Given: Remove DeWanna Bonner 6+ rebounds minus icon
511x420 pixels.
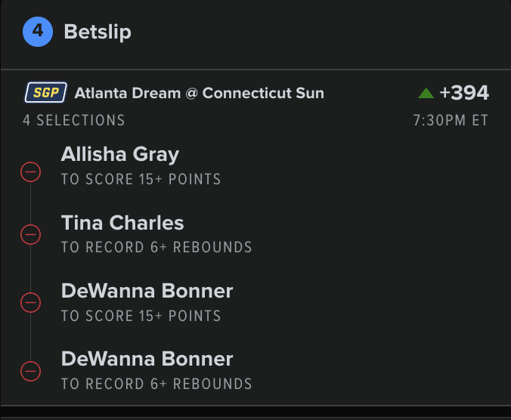Looking at the screenshot, I should pos(30,371).
